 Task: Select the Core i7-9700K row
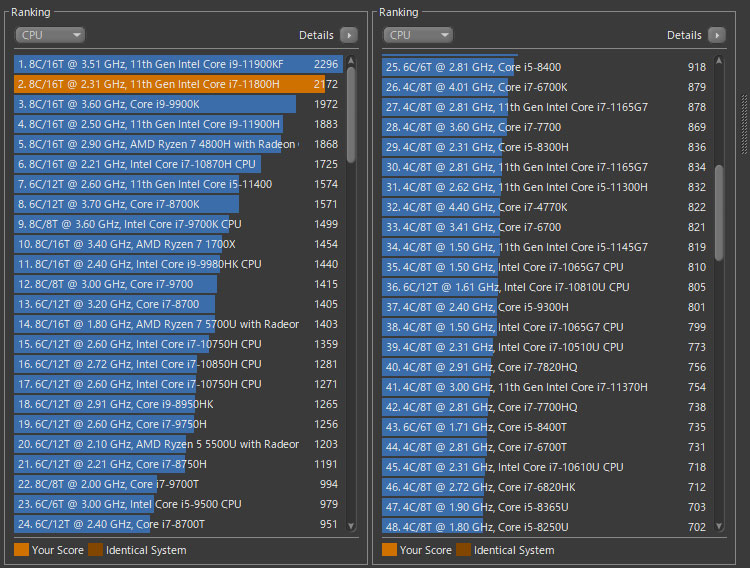coord(178,224)
